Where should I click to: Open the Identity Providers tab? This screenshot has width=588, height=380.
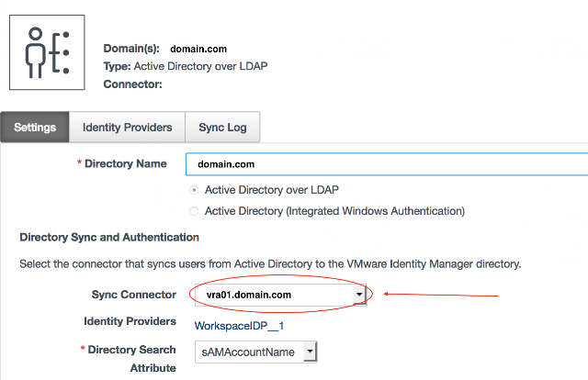point(127,128)
